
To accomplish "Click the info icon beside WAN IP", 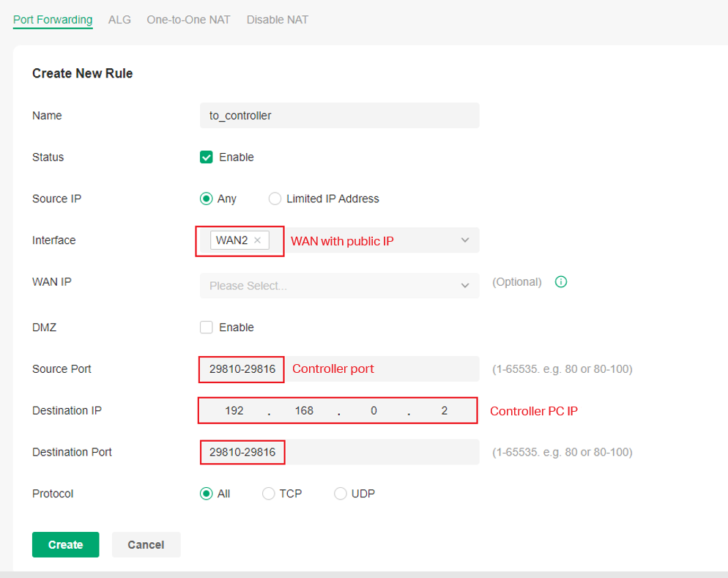I will (x=561, y=281).
